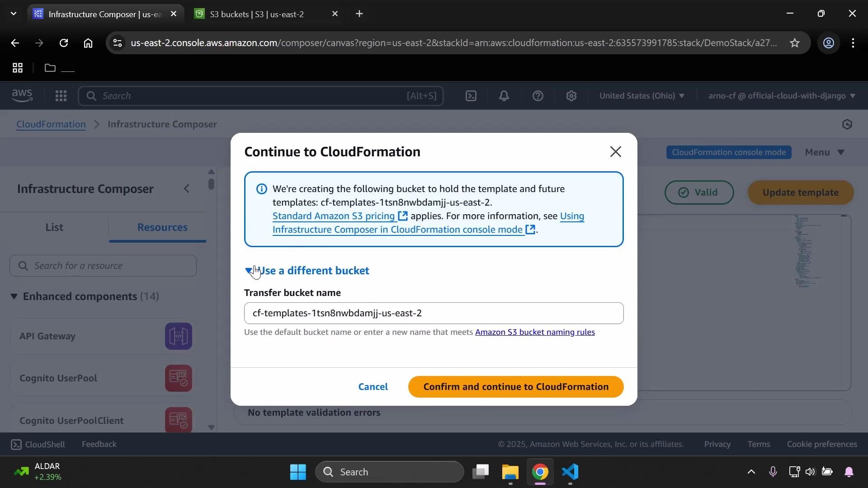Click the info icon in the notice

tap(261, 189)
